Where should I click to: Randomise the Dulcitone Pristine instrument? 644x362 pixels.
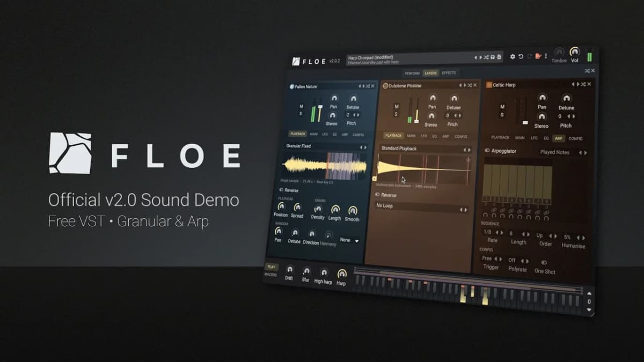click(x=470, y=85)
